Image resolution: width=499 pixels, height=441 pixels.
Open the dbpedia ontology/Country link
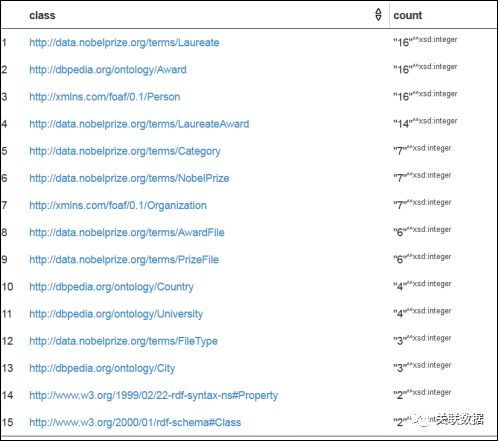click(111, 287)
